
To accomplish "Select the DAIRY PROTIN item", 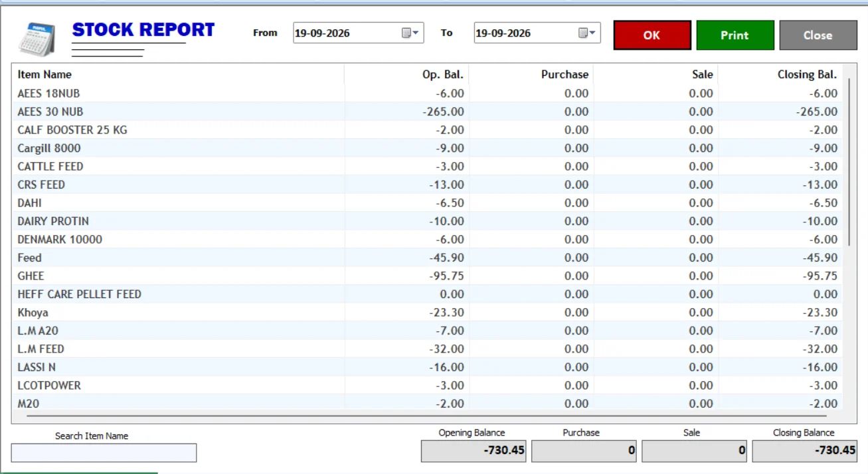I will coord(427,221).
